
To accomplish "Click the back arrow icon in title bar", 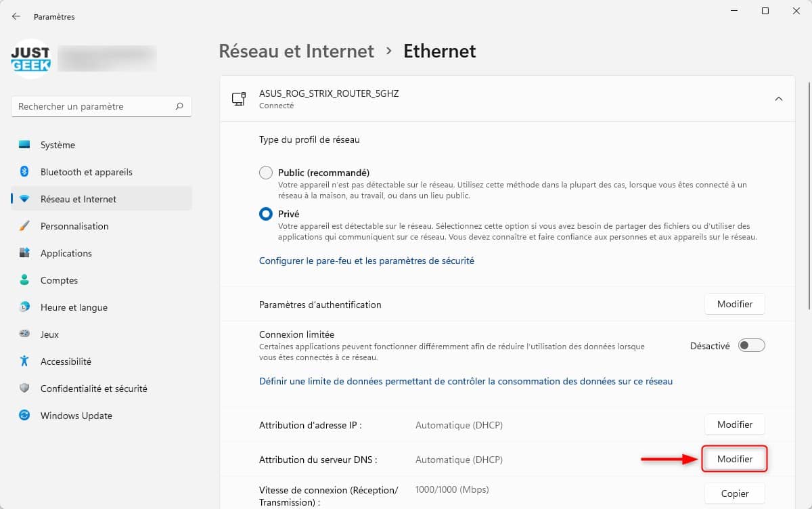I will click(16, 16).
